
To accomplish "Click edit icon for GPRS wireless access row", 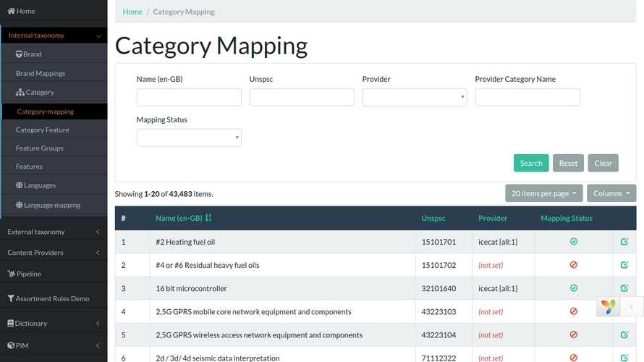I will tap(624, 335).
